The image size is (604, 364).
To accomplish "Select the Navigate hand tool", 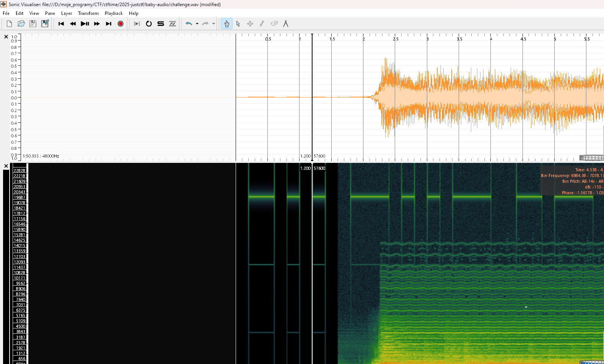I will click(226, 24).
